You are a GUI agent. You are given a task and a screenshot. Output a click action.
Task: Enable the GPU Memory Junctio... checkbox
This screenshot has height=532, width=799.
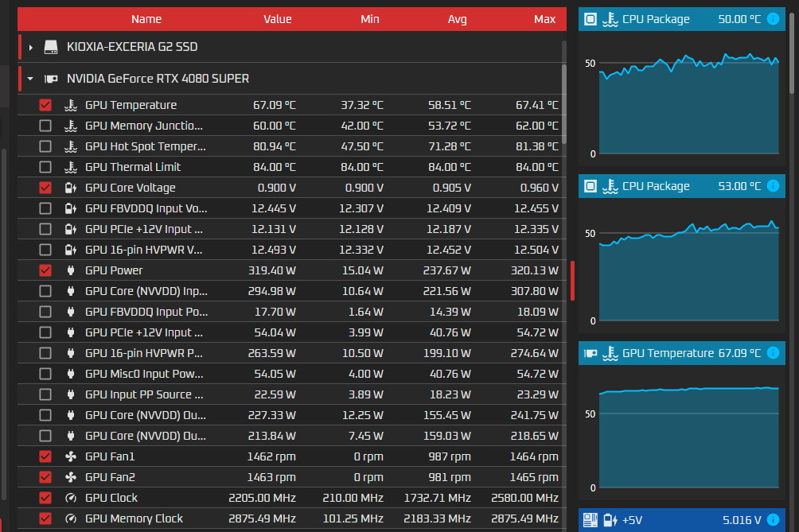coord(45,126)
